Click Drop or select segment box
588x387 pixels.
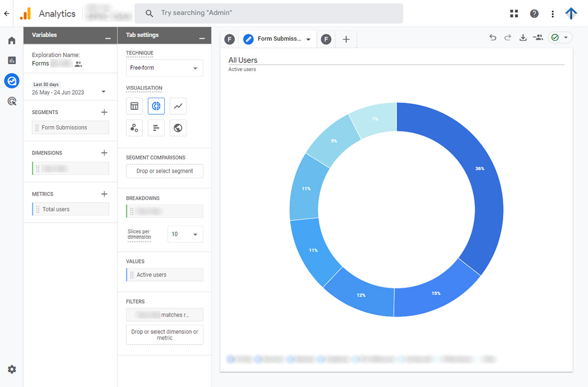(x=165, y=171)
